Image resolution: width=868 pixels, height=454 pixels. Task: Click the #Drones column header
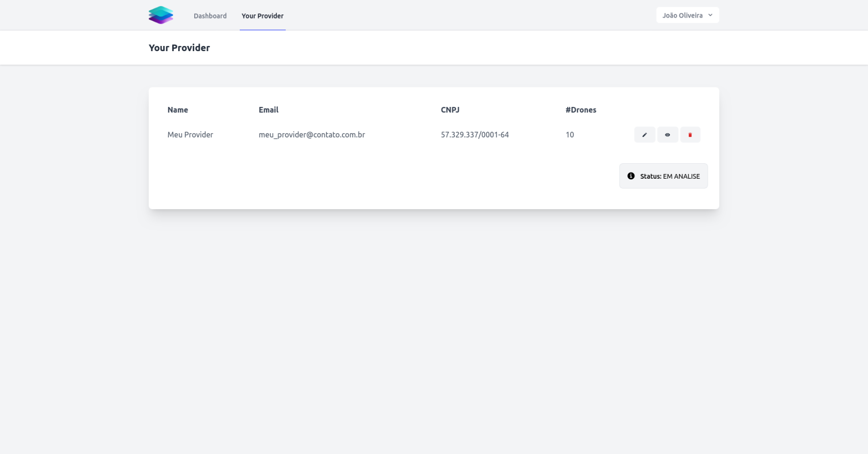581,110
